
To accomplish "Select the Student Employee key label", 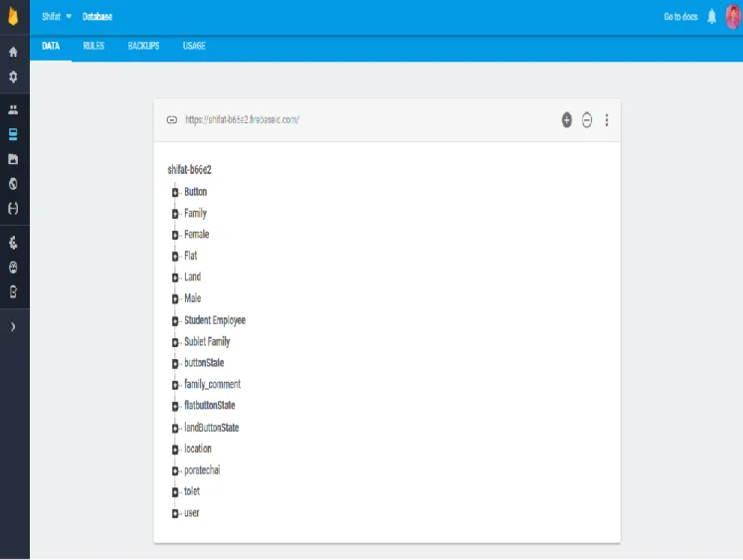I will [x=215, y=320].
